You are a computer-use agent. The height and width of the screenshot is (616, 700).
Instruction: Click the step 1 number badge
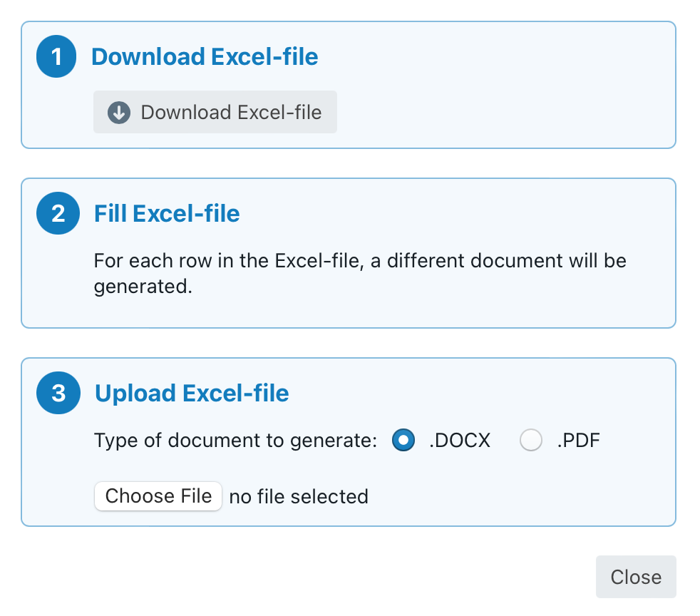(56, 57)
